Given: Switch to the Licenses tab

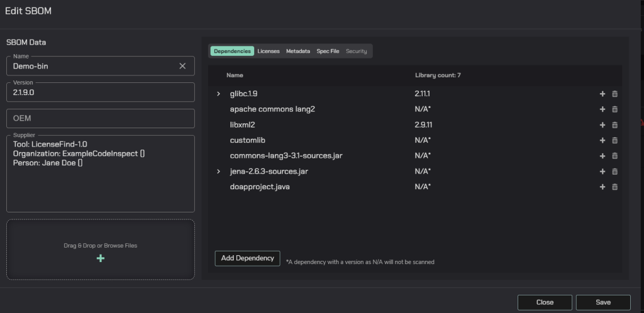Looking at the screenshot, I should tap(269, 51).
